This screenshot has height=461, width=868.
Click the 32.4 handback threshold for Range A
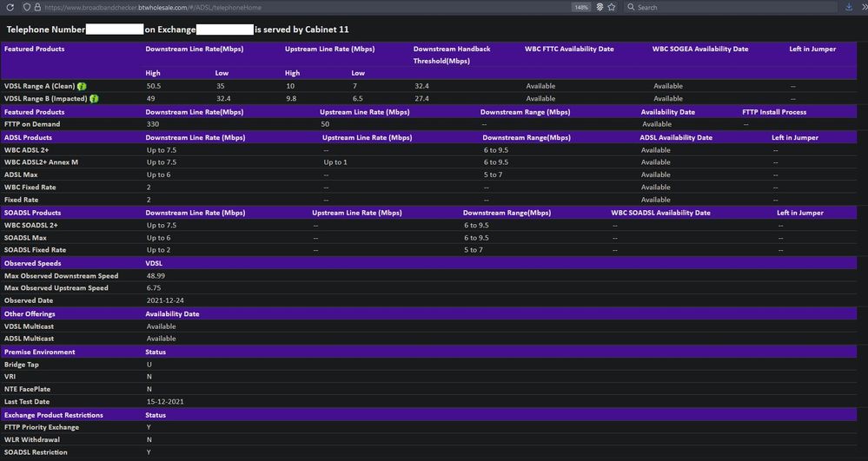point(421,86)
